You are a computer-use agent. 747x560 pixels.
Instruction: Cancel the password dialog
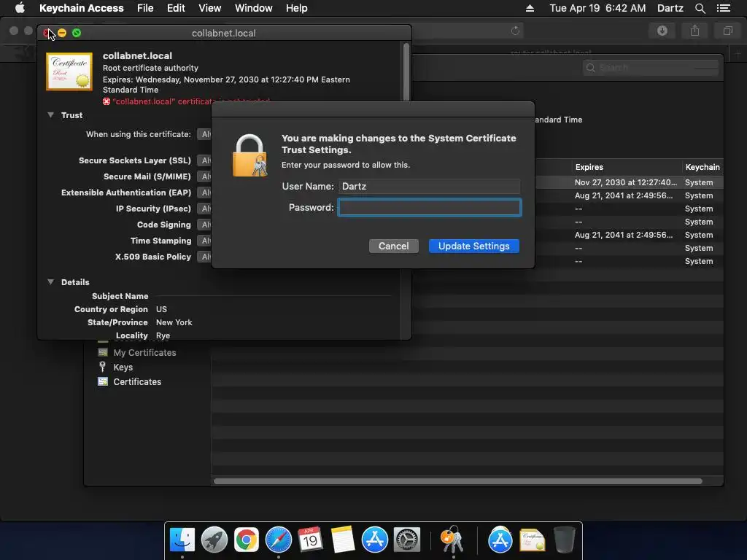click(x=393, y=246)
